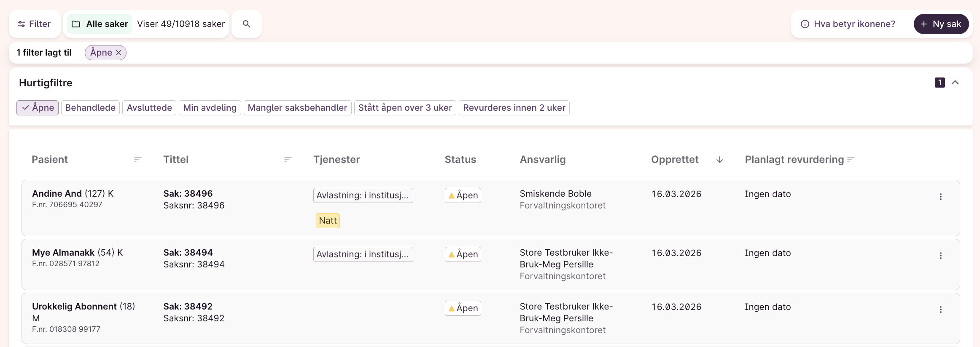Open 'Hva betyr ikonene?' help
This screenshot has width=980, height=347.
[848, 24]
